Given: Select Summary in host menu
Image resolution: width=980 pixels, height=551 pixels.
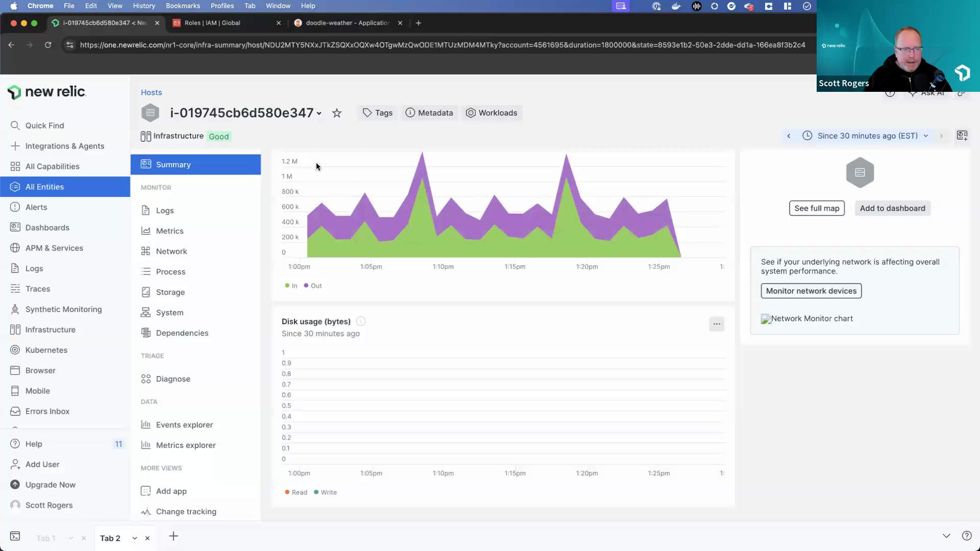Looking at the screenshot, I should click(x=195, y=165).
